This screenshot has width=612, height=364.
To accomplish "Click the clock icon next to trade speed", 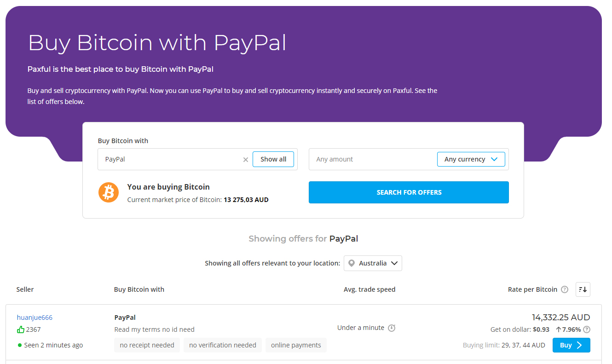I will [392, 328].
